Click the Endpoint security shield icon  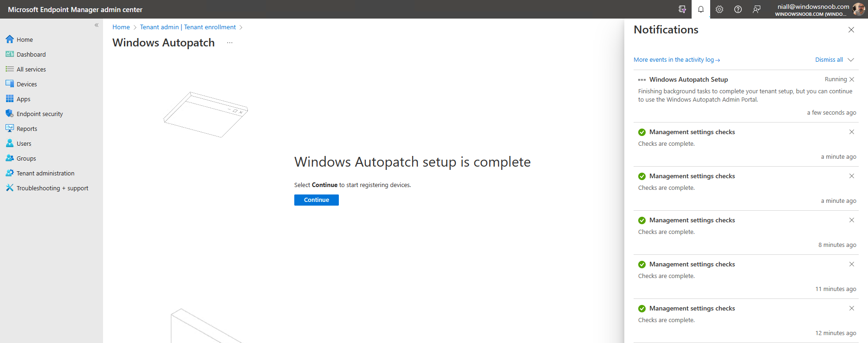pyautogui.click(x=10, y=114)
